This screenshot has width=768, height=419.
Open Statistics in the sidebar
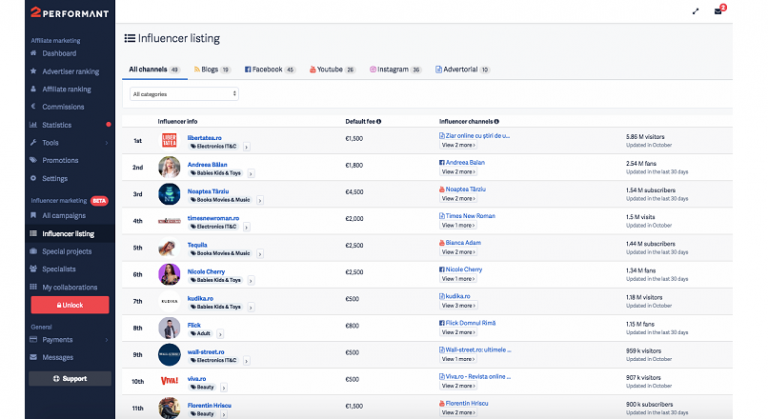coord(56,125)
